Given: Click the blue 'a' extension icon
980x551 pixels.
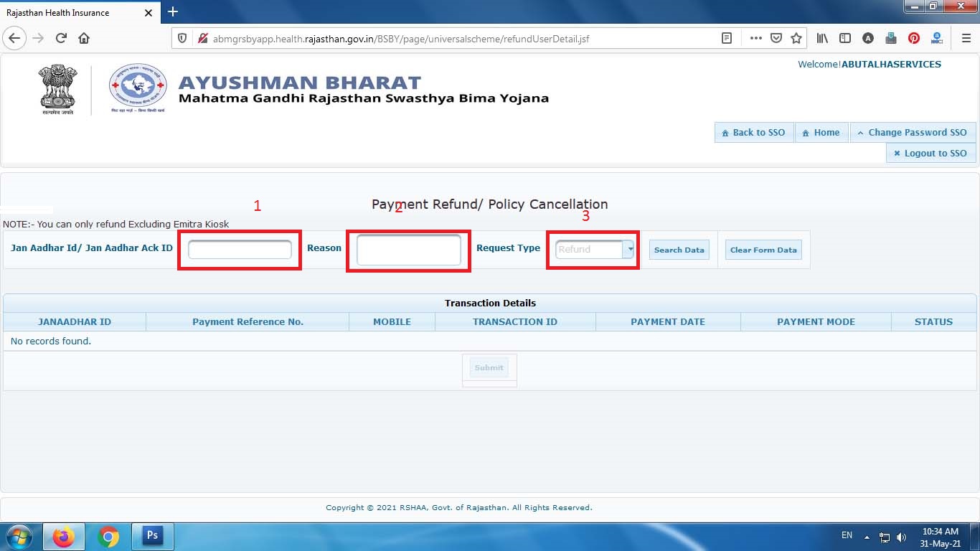Looking at the screenshot, I should click(x=937, y=38).
